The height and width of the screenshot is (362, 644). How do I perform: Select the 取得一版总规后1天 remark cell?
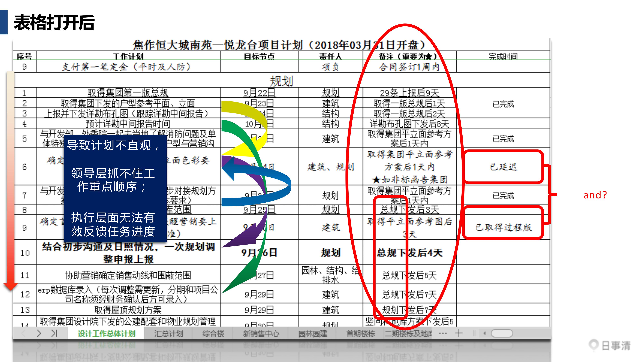pyautogui.click(x=409, y=103)
